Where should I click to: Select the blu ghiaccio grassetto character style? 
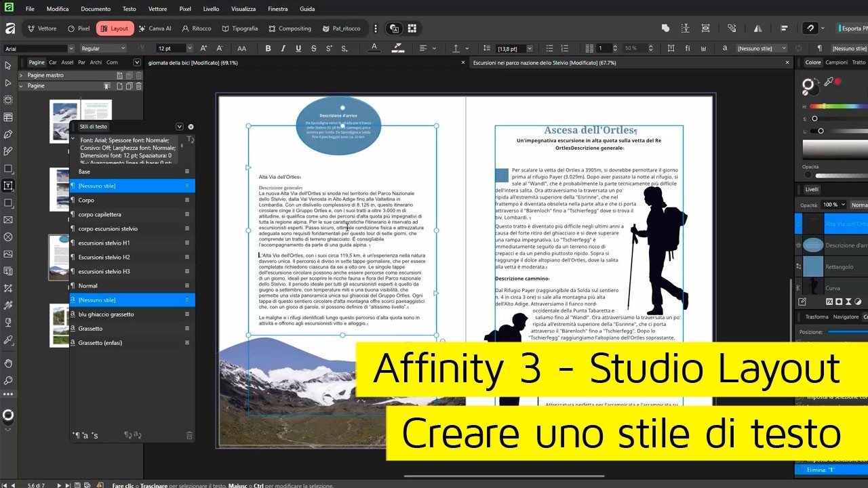(x=132, y=314)
